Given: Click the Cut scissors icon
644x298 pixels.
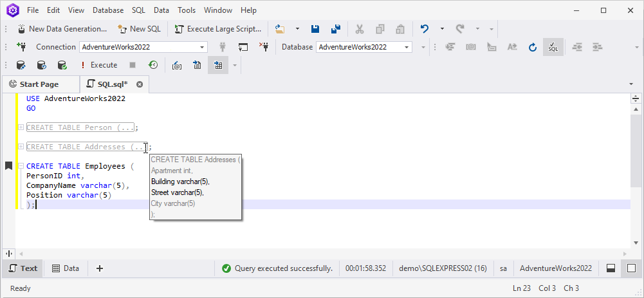Looking at the screenshot, I should click(x=360, y=29).
